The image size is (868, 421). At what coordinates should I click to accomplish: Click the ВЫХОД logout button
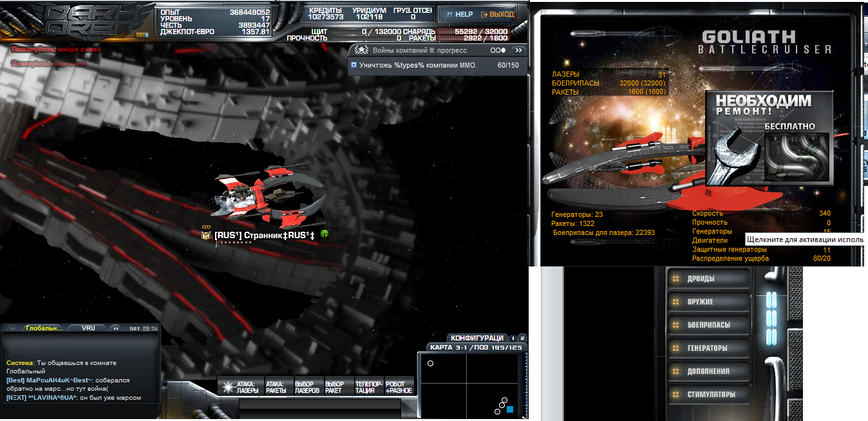[x=497, y=14]
